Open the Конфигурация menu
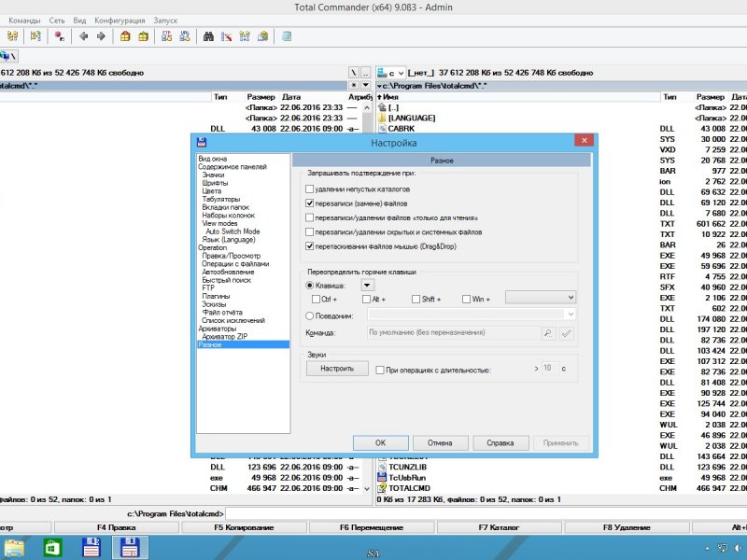747x560 pixels. click(120, 21)
